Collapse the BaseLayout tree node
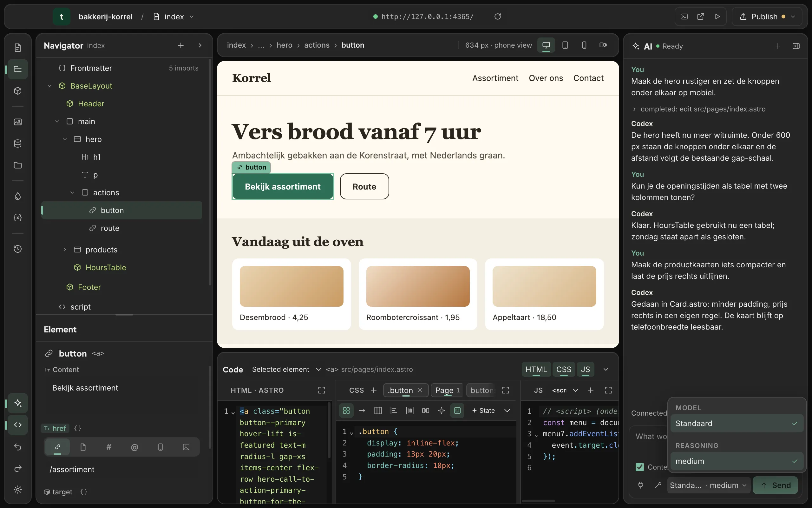The image size is (812, 508). pos(49,86)
